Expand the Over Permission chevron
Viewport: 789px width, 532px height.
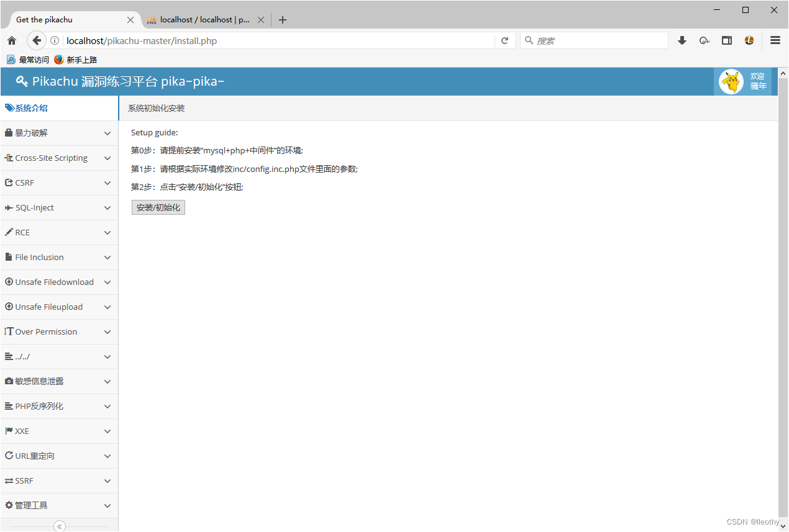[107, 332]
